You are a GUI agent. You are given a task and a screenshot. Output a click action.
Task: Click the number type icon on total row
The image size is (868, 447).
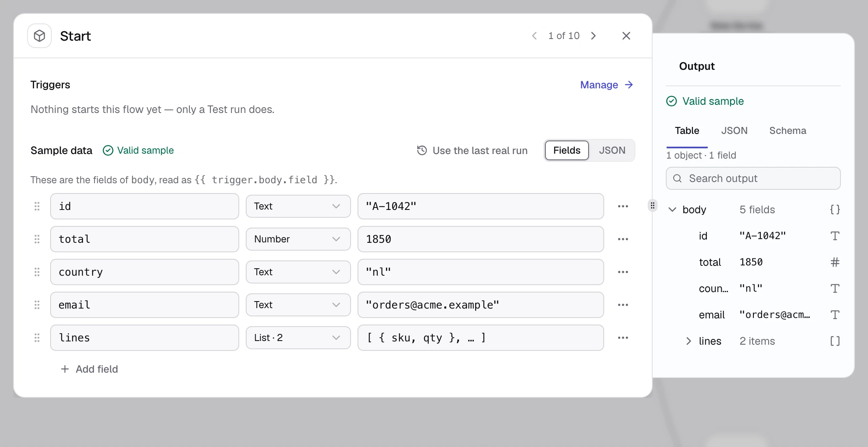pyautogui.click(x=835, y=262)
